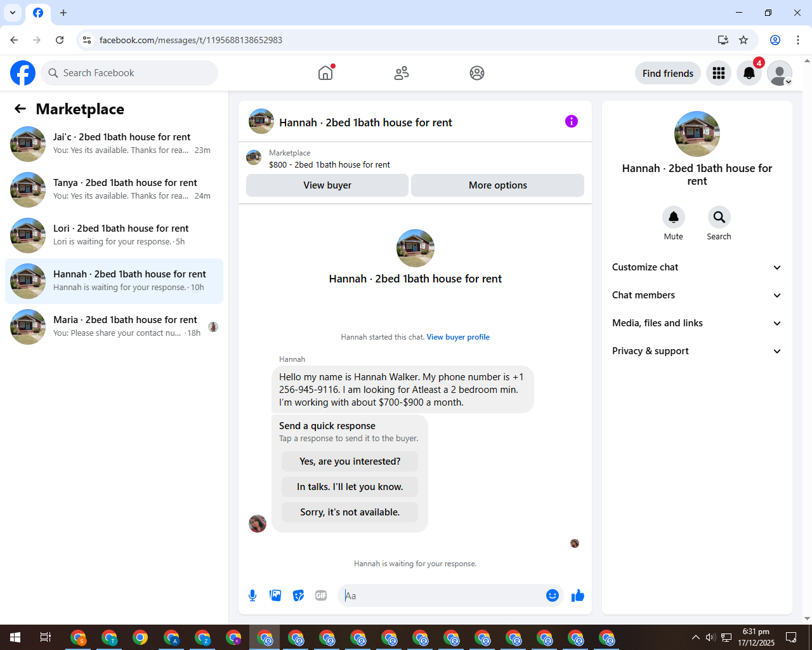Expand the Chat members section
Viewport: 812px width, 650px height.
(x=697, y=295)
